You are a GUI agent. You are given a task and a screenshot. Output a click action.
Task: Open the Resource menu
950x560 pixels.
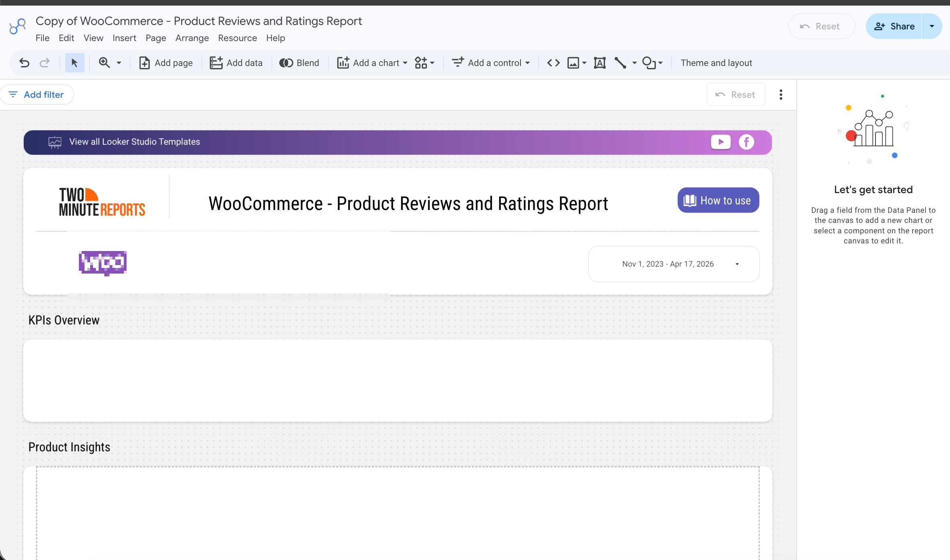click(237, 38)
